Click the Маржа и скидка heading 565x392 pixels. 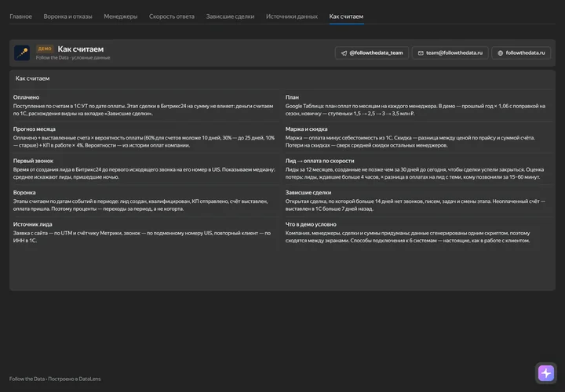(306, 129)
